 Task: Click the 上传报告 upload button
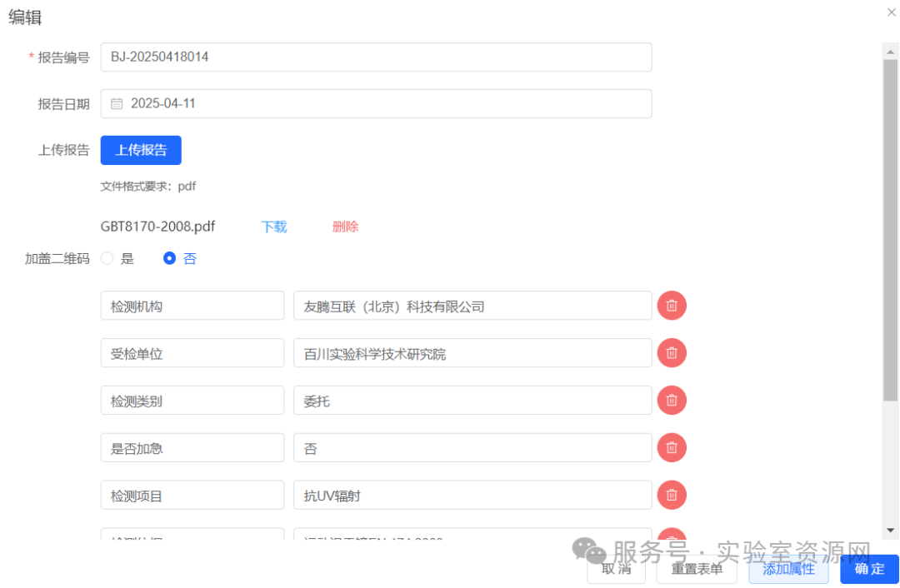point(141,150)
